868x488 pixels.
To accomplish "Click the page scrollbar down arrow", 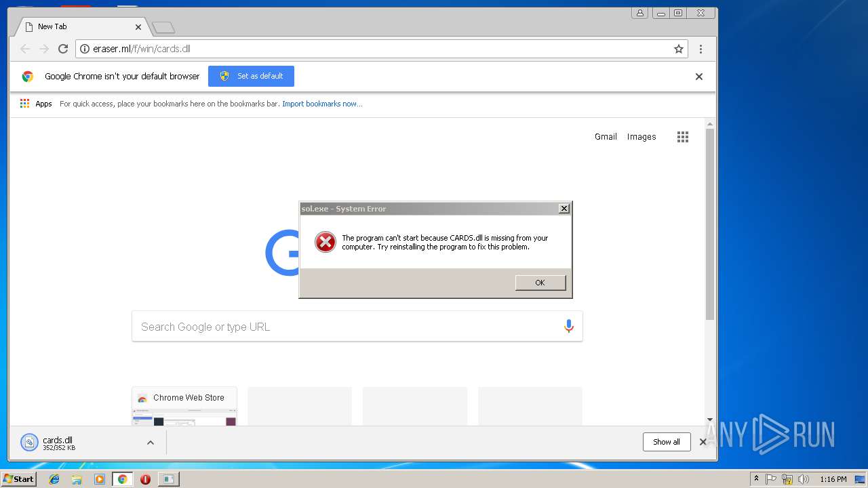I will point(710,420).
